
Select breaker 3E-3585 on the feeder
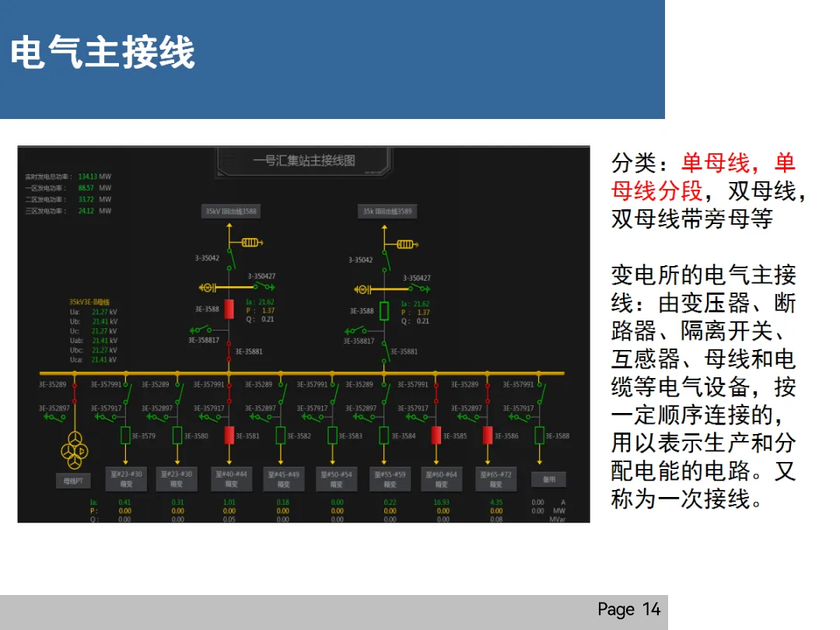437,434
